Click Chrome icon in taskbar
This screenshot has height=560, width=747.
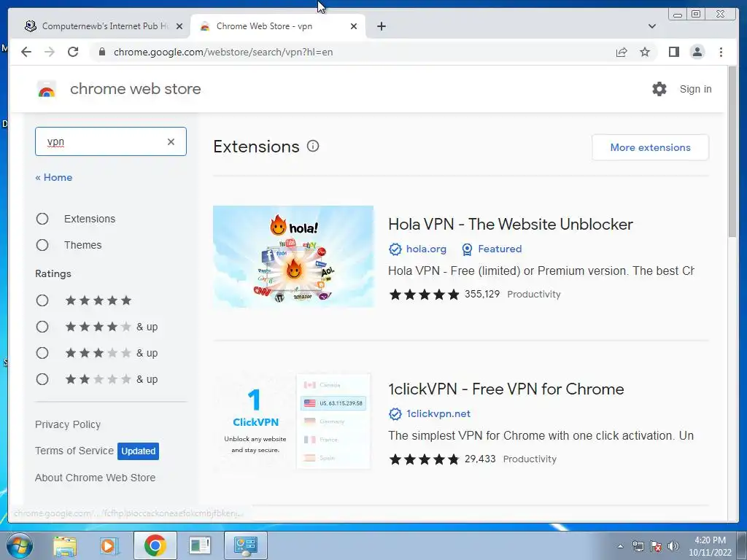[155, 545]
